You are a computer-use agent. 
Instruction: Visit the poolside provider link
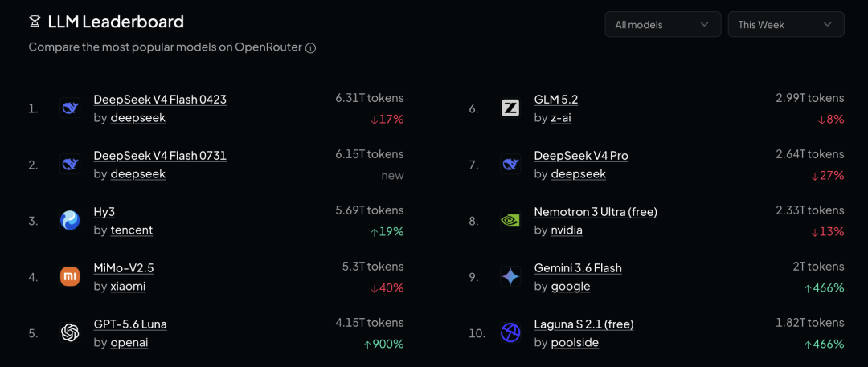click(x=575, y=343)
